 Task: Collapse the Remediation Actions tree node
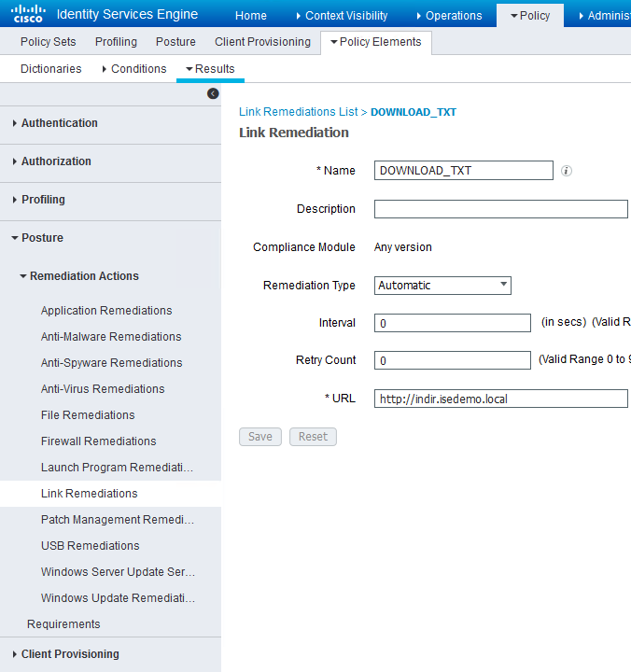[79, 276]
